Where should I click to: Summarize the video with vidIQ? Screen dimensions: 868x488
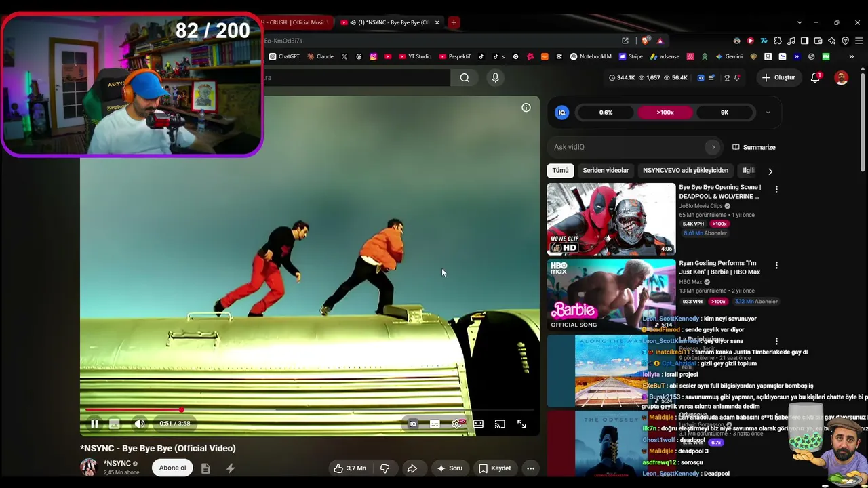pos(754,147)
